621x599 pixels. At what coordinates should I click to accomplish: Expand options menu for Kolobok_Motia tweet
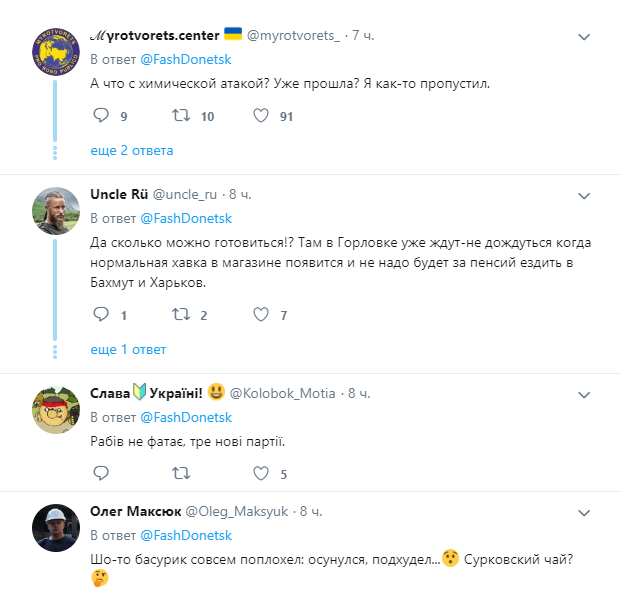(586, 393)
